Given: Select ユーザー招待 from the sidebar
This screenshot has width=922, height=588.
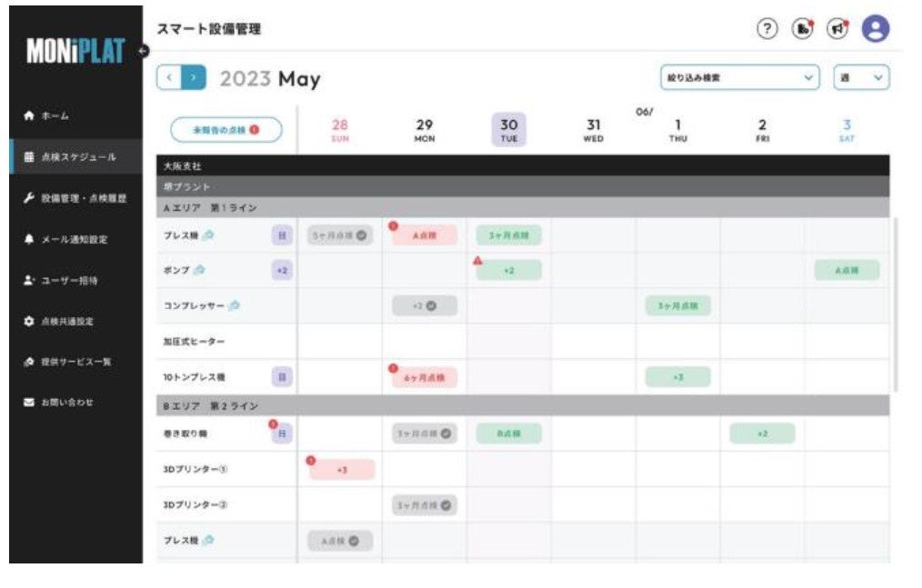Looking at the screenshot, I should [68, 281].
